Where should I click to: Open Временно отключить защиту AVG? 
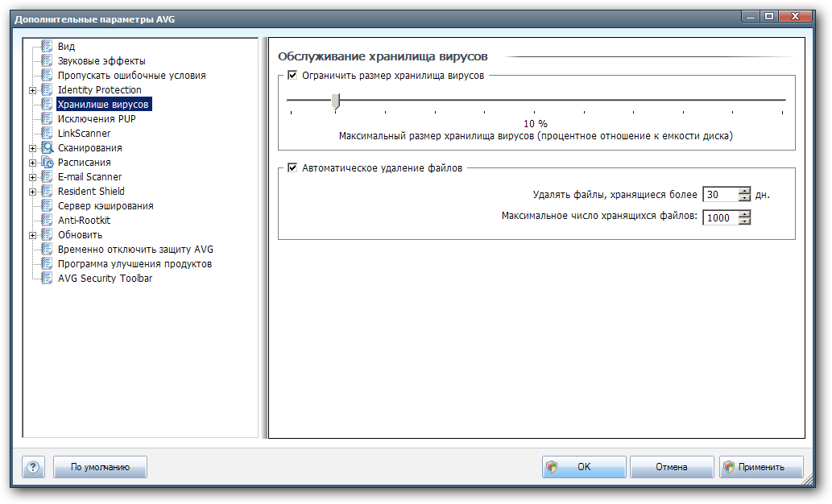(x=135, y=250)
